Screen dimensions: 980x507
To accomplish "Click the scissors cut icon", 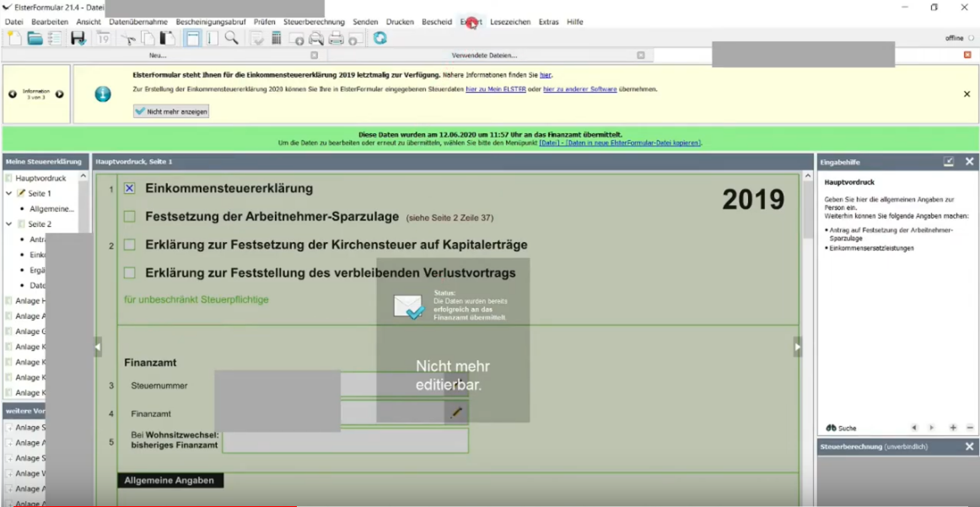I will tap(128, 38).
